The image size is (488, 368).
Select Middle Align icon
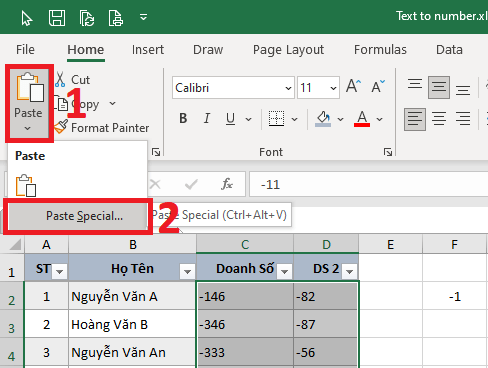click(x=439, y=87)
